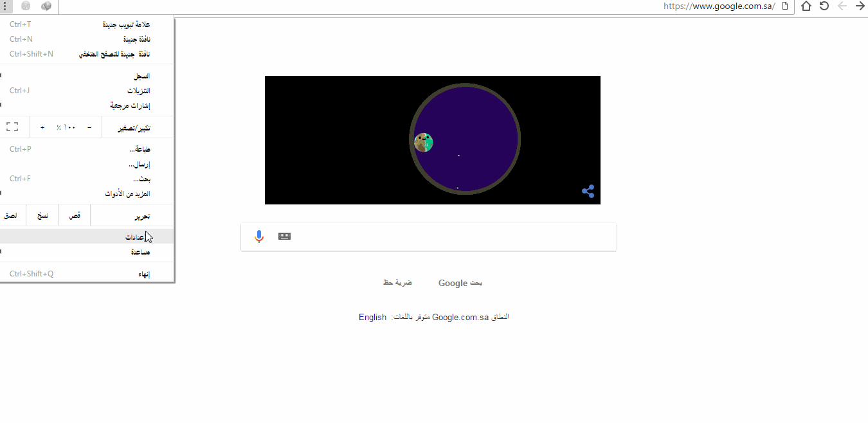This screenshot has height=423, width=868.
Task: Click the fullscreen icon in zoom row
Action: 12,127
